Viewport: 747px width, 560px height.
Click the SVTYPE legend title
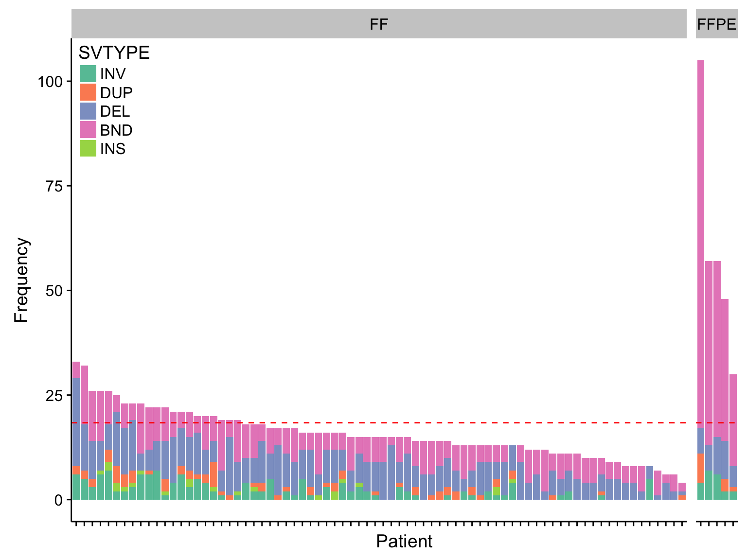coord(114,52)
